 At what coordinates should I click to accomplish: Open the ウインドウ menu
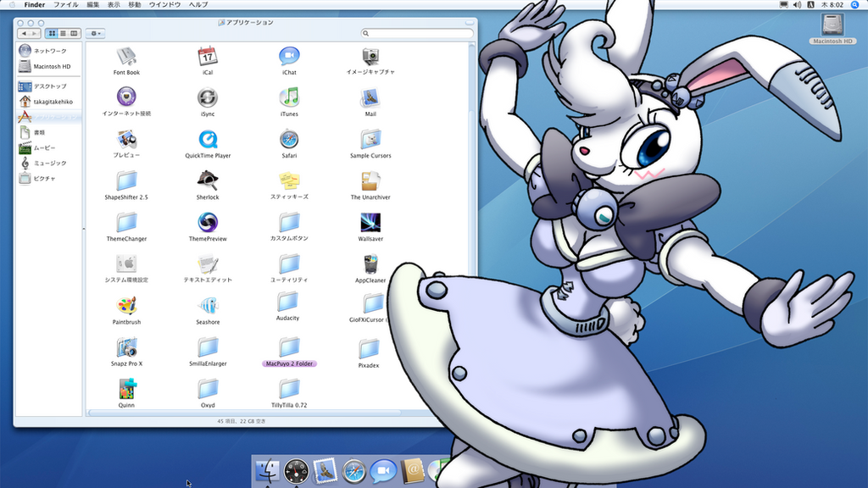coord(164,4)
